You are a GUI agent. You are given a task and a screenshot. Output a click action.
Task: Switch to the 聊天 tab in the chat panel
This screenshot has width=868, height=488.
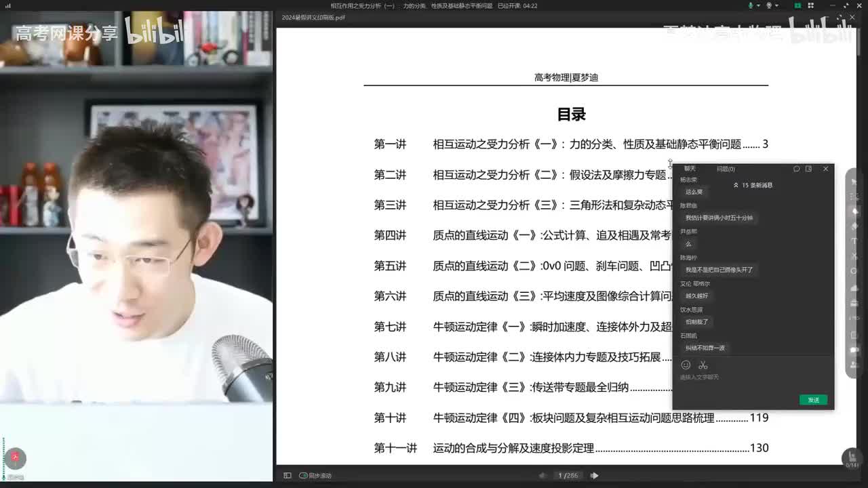pos(690,169)
